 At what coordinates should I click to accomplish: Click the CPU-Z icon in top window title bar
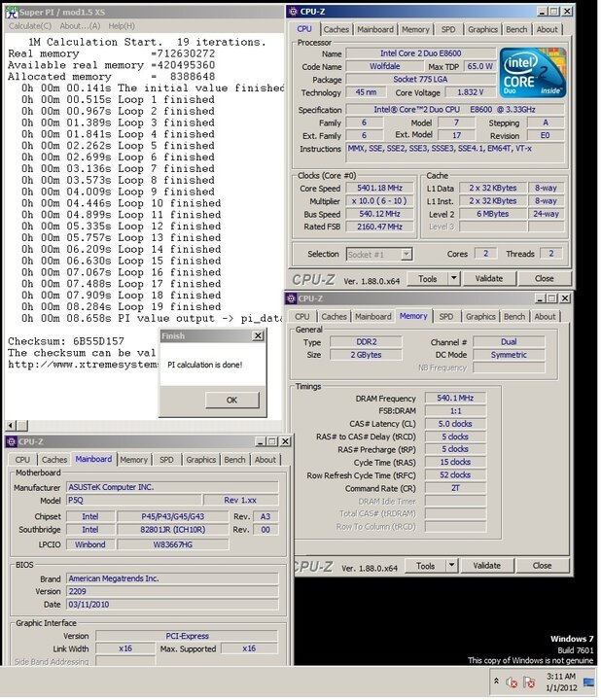pos(293,12)
